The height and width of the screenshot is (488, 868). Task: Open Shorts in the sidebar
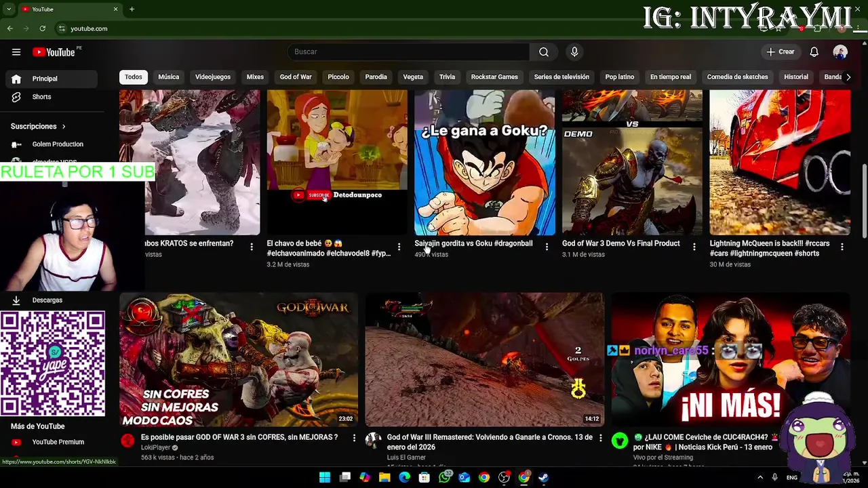coord(52,97)
